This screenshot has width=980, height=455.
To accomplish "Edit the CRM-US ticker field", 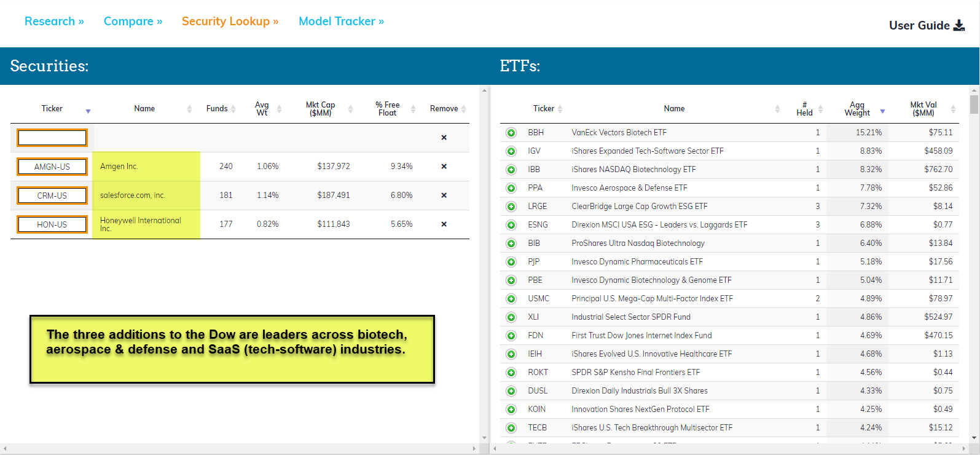I will coord(52,196).
